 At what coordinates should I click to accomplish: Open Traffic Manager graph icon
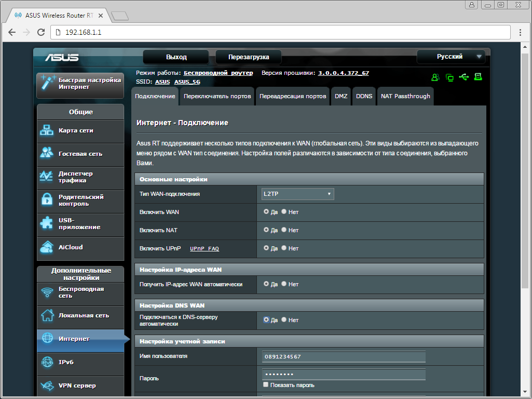tap(46, 177)
